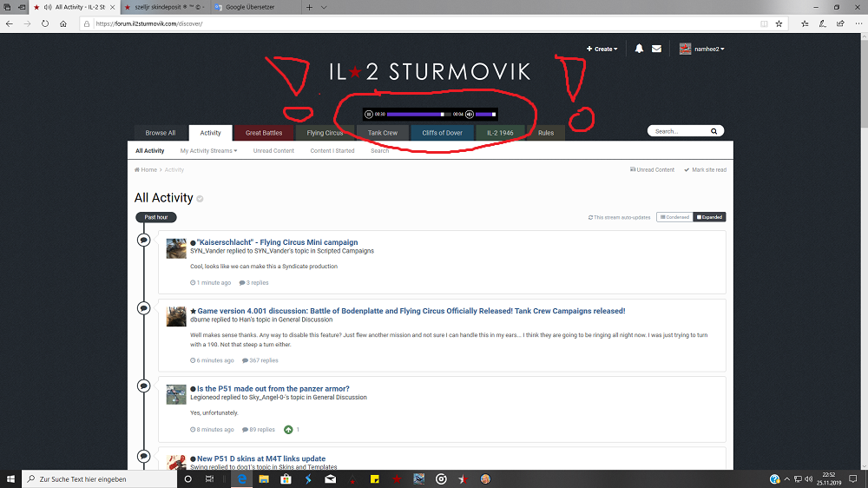Open the Great Battles tab
The height and width of the screenshot is (488, 868).
264,133
